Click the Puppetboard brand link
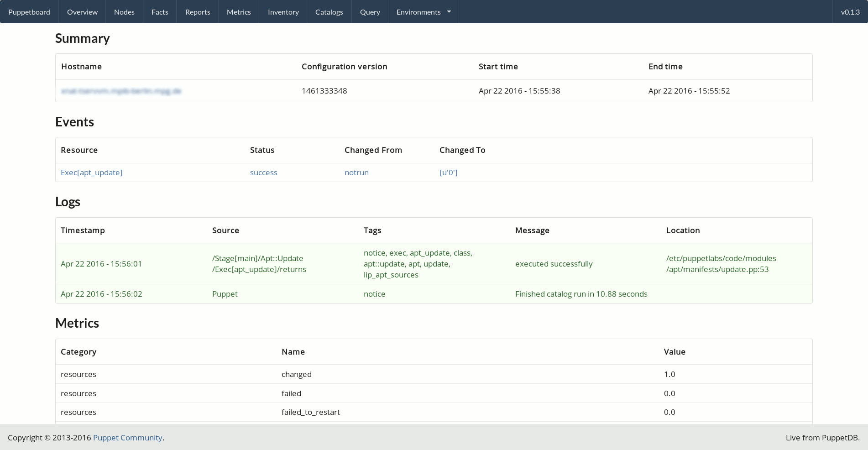 [x=29, y=12]
